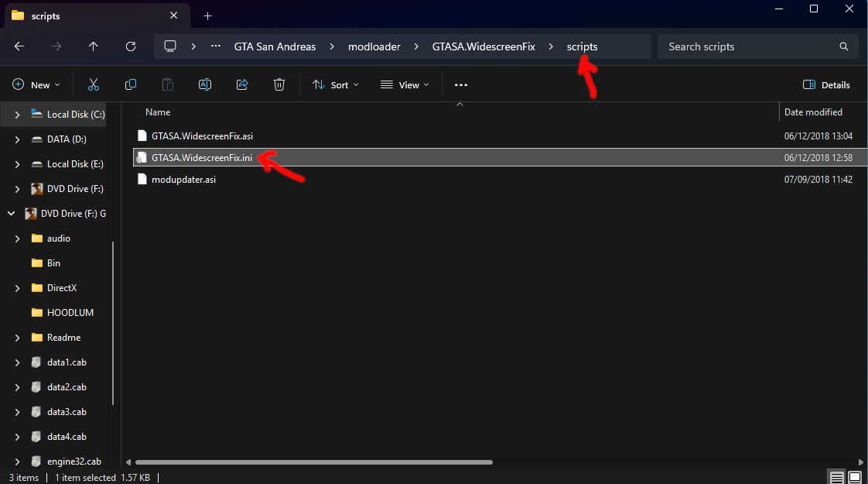Select Local Disk (C:) in sidebar
The height and width of the screenshot is (484, 868).
(76, 114)
